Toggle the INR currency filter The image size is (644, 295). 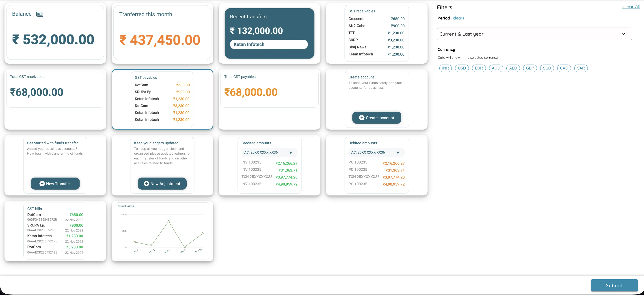(445, 68)
